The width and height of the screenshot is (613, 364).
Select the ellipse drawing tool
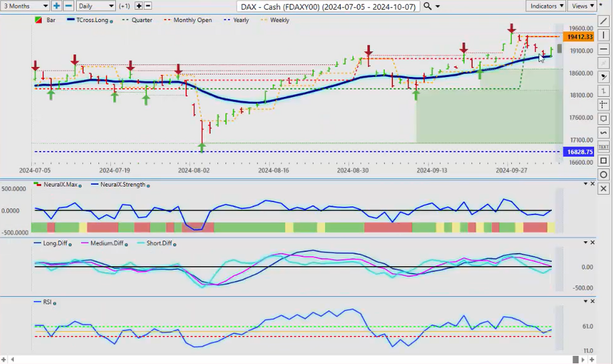(x=603, y=175)
